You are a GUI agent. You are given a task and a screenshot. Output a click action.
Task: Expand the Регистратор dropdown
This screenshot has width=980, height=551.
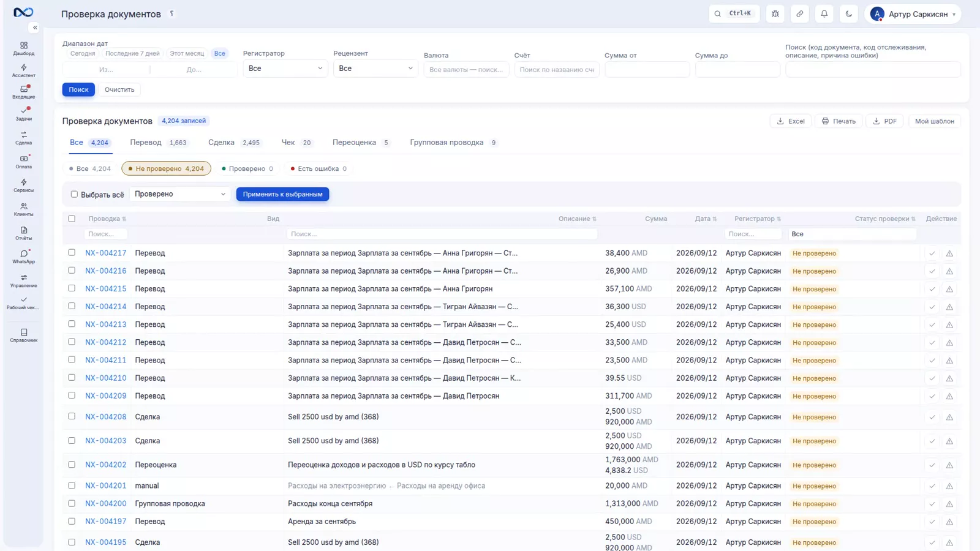pos(285,69)
